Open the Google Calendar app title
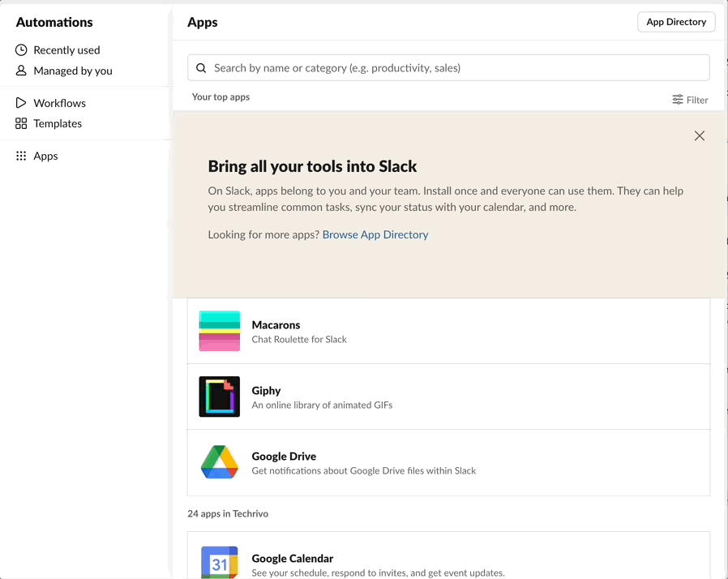 (293, 558)
